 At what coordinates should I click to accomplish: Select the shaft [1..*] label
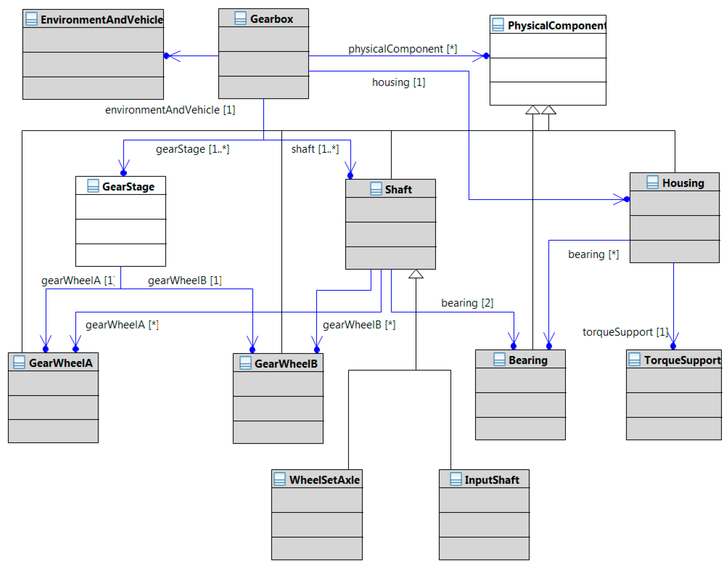click(x=315, y=149)
